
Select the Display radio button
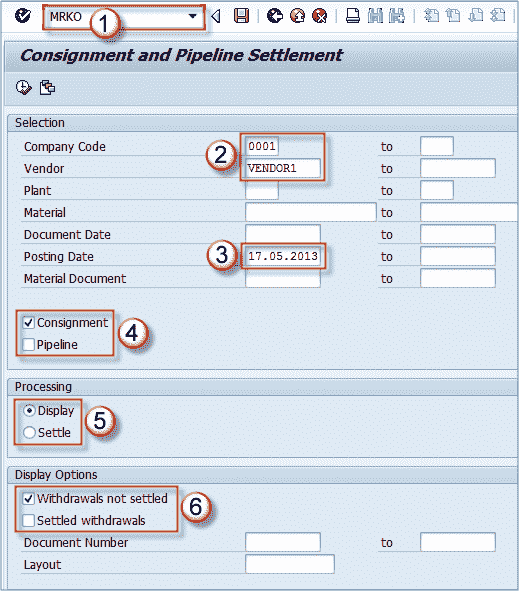click(x=29, y=410)
